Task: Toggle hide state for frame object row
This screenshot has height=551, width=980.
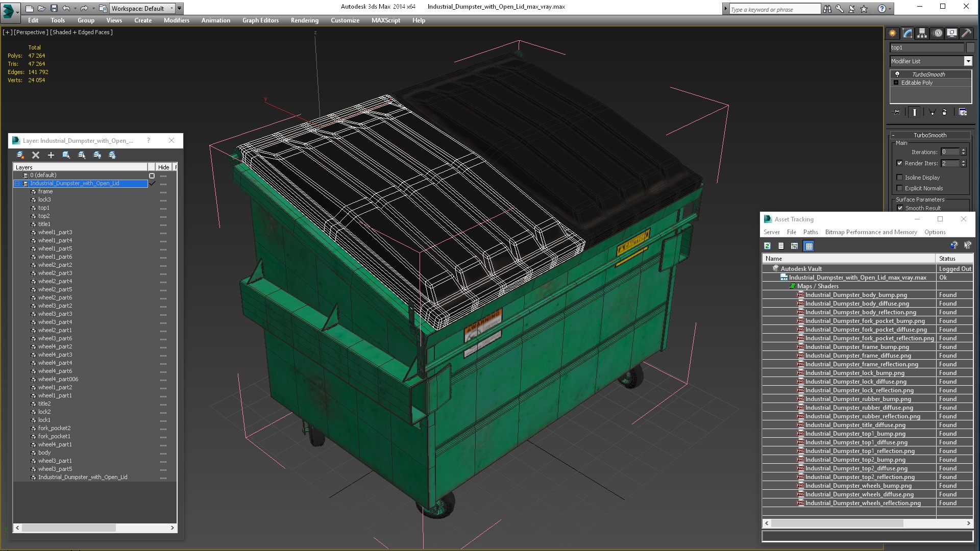Action: click(x=163, y=192)
